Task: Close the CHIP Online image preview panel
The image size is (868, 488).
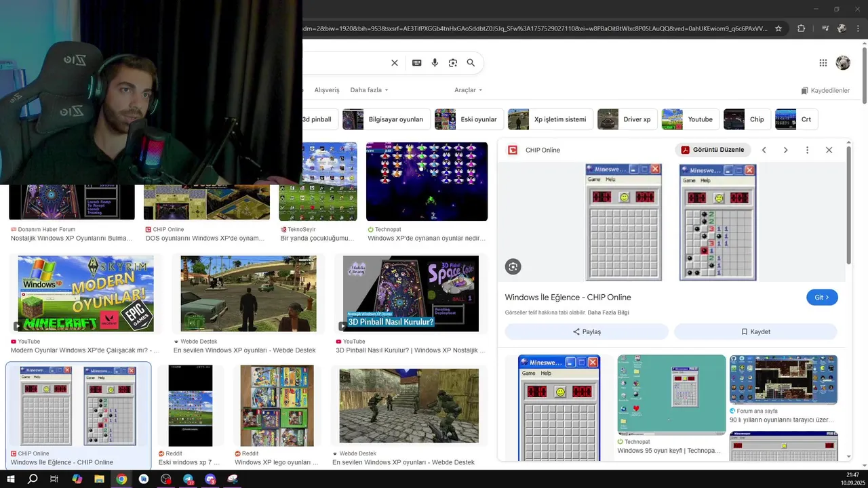Action: 829,150
